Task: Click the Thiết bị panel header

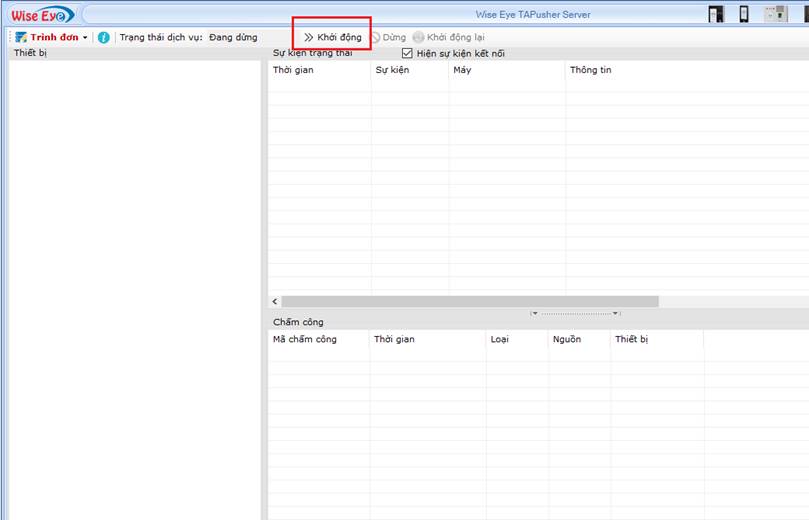Action: coord(30,52)
